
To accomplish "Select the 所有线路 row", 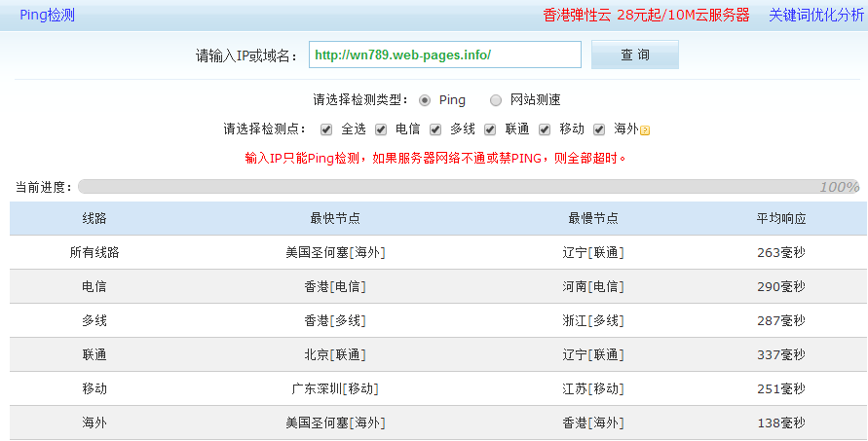I will 94,252.
